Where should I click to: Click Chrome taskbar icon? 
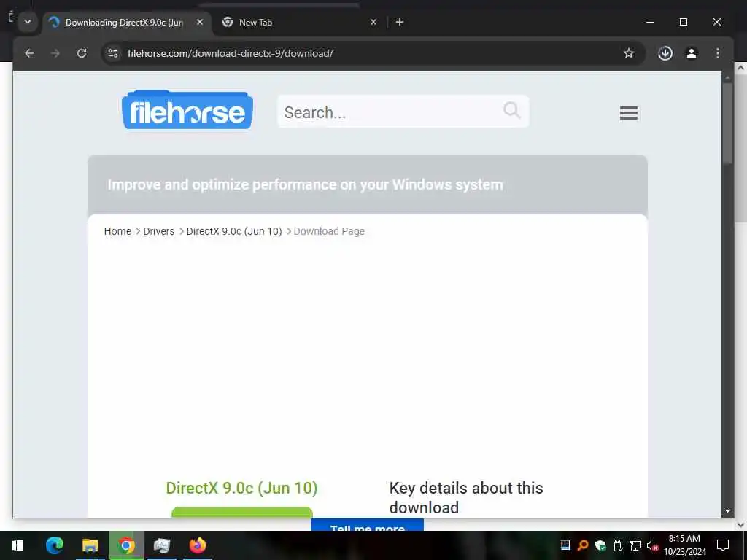coord(126,545)
